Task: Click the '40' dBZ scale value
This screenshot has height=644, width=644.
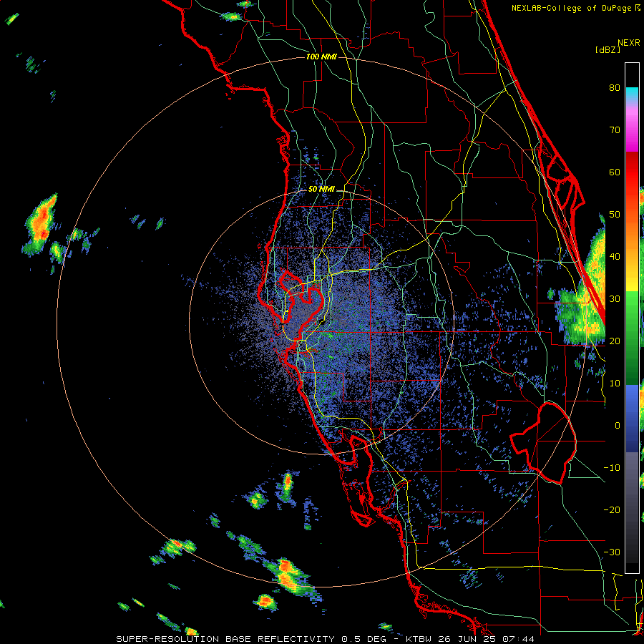Action: coord(615,256)
